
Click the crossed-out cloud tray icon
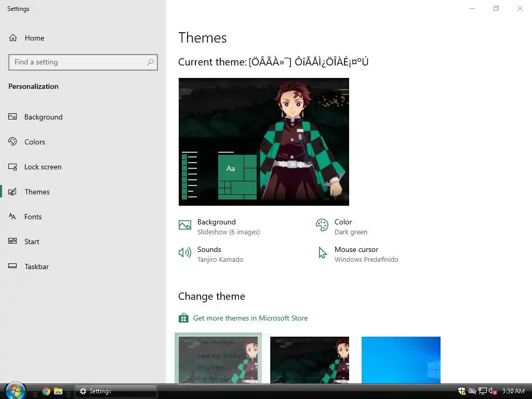[x=472, y=391]
